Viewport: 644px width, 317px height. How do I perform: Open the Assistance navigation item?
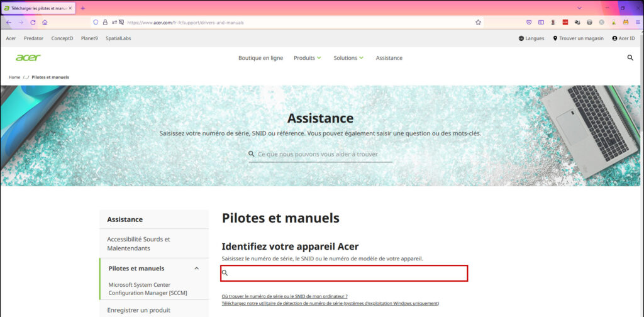[389, 58]
